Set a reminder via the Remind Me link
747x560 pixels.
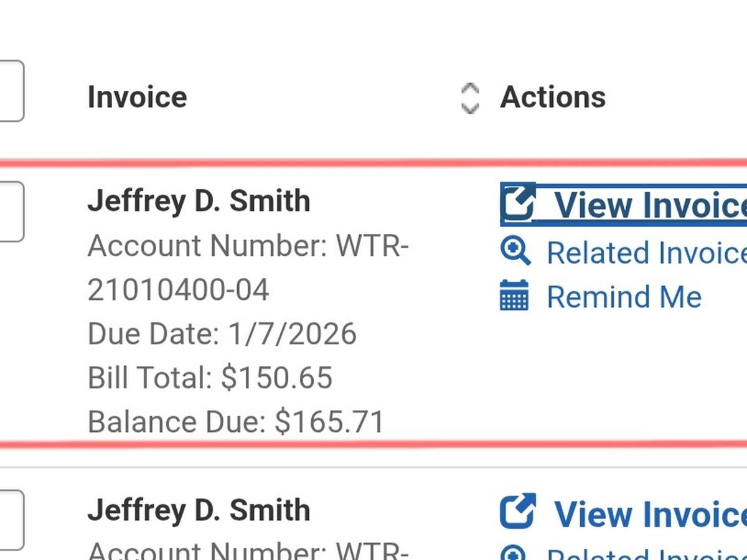(x=624, y=296)
